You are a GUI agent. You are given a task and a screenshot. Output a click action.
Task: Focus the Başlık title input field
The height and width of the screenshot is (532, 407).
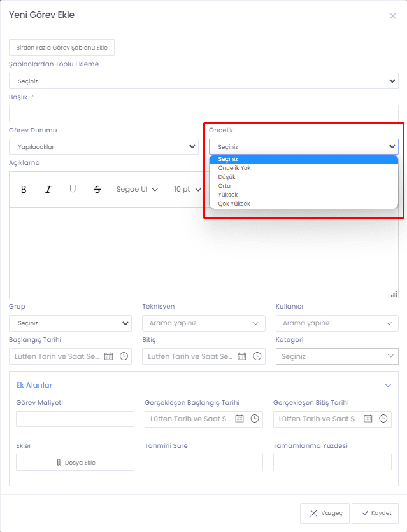coord(204,114)
